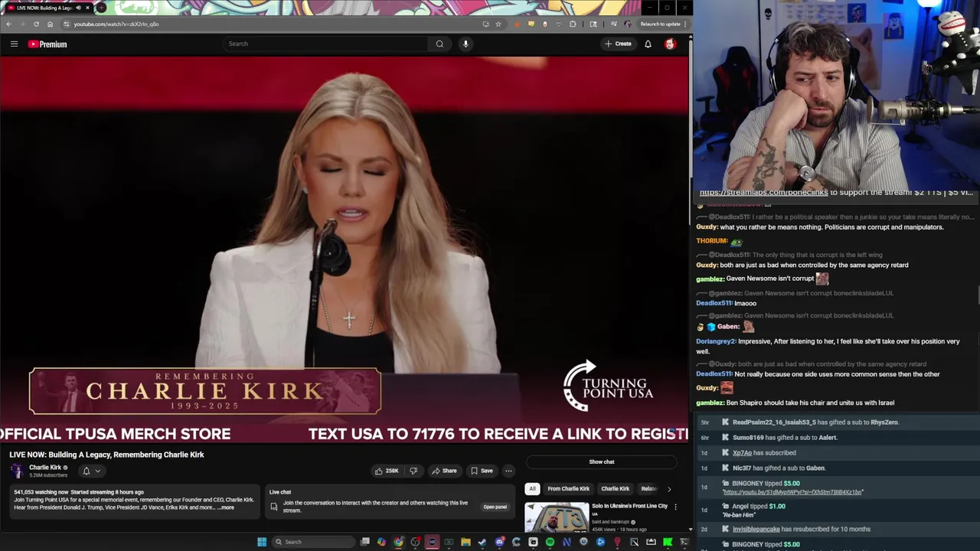Viewport: 980px width, 551px height.
Task: Click THORIUM username in chat
Action: pos(711,241)
